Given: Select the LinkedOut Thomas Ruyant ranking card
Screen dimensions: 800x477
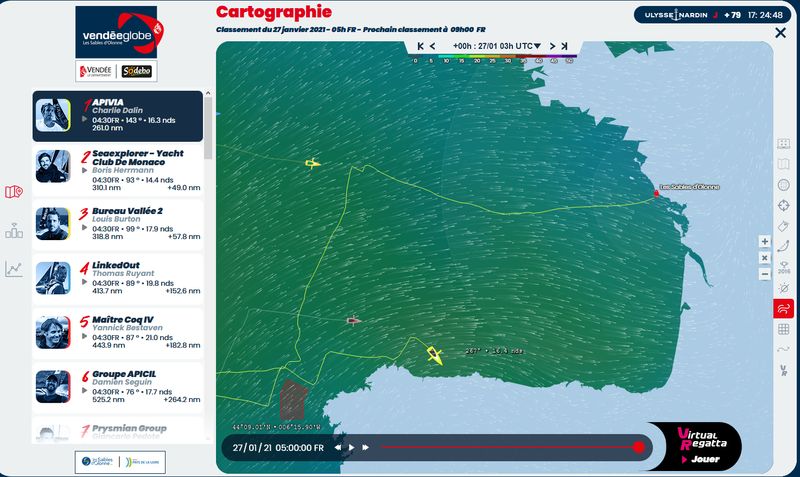Looking at the screenshot, I should click(x=118, y=279).
